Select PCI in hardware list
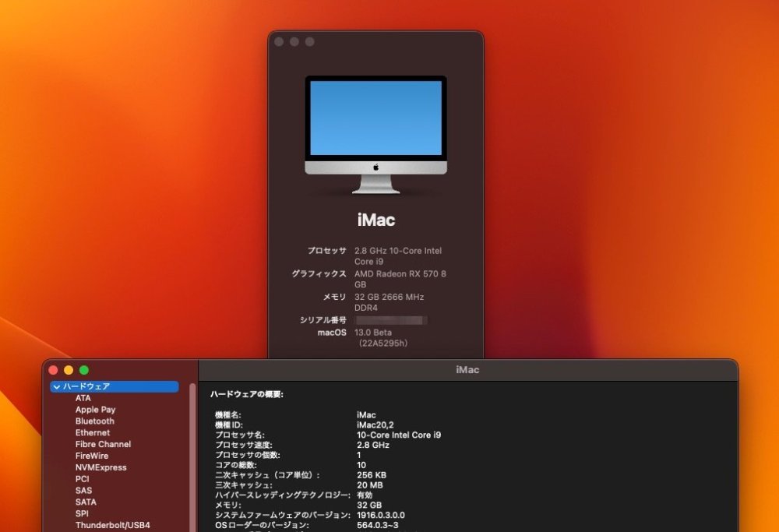Viewport: 779px width, 532px height. coord(82,479)
